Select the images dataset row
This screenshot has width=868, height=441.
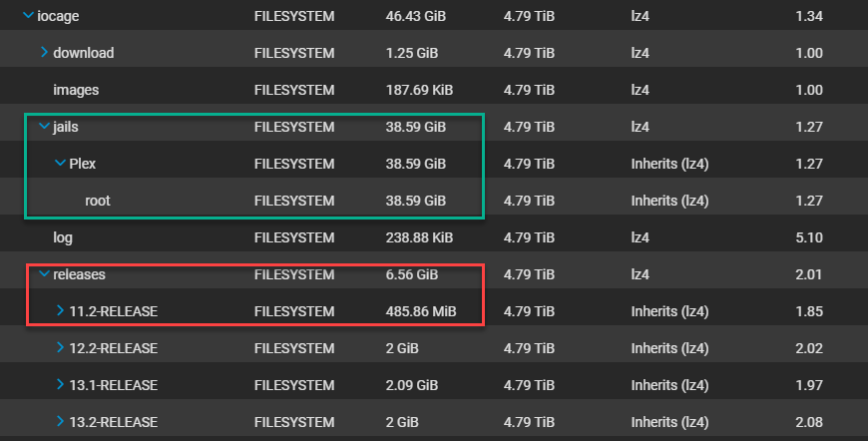click(434, 90)
